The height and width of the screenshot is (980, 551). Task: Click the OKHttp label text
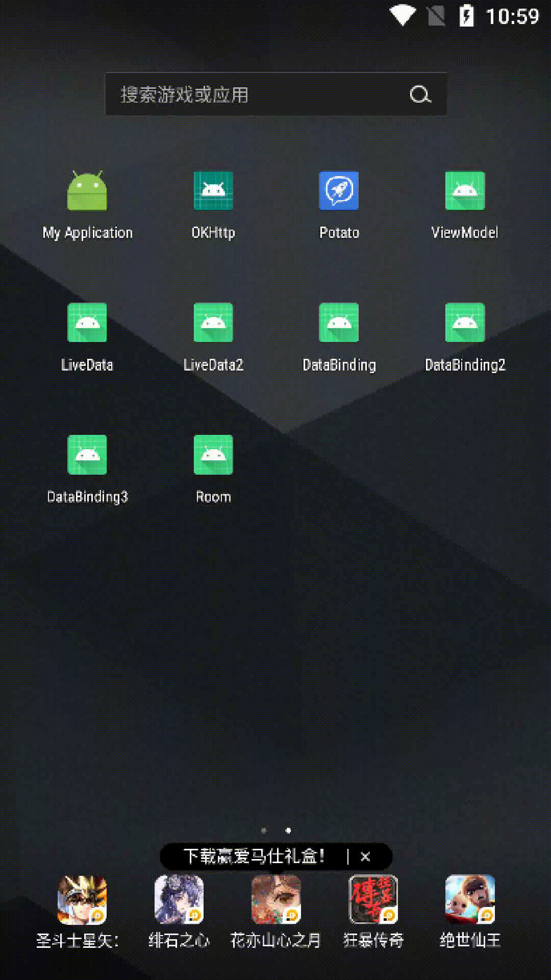click(213, 233)
